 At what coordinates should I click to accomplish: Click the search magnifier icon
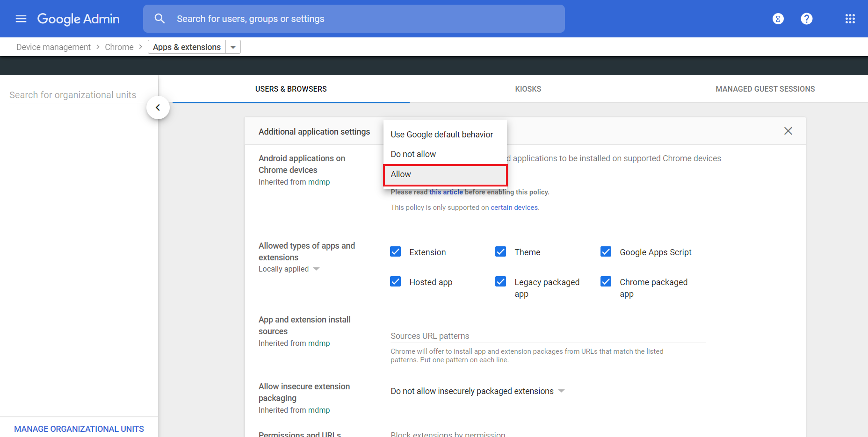coord(159,19)
